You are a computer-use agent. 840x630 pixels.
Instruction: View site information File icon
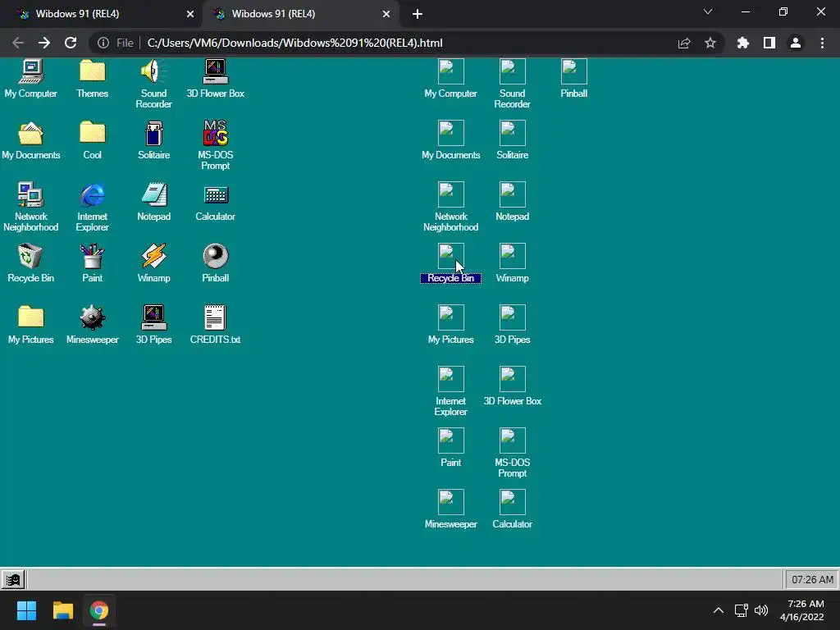(116, 43)
